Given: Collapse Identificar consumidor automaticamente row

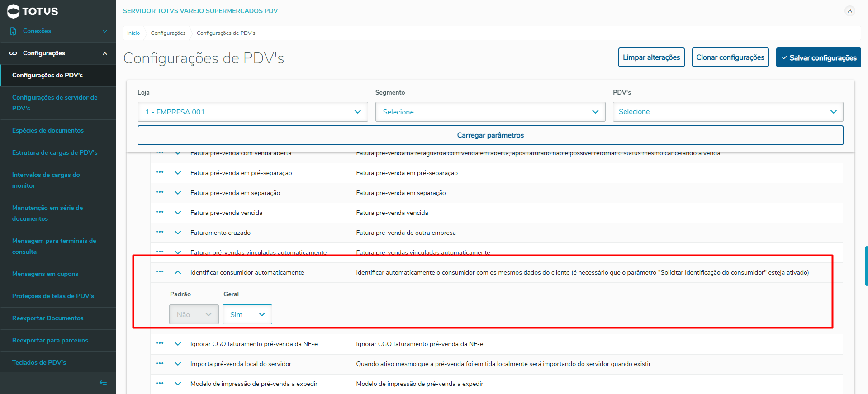Looking at the screenshot, I should click(178, 272).
